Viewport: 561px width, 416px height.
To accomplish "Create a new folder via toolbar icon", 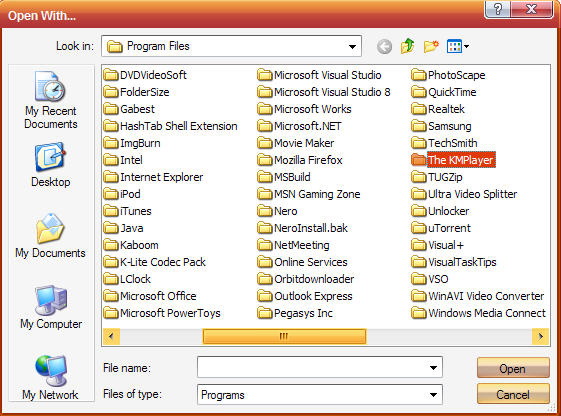I will tap(431, 47).
